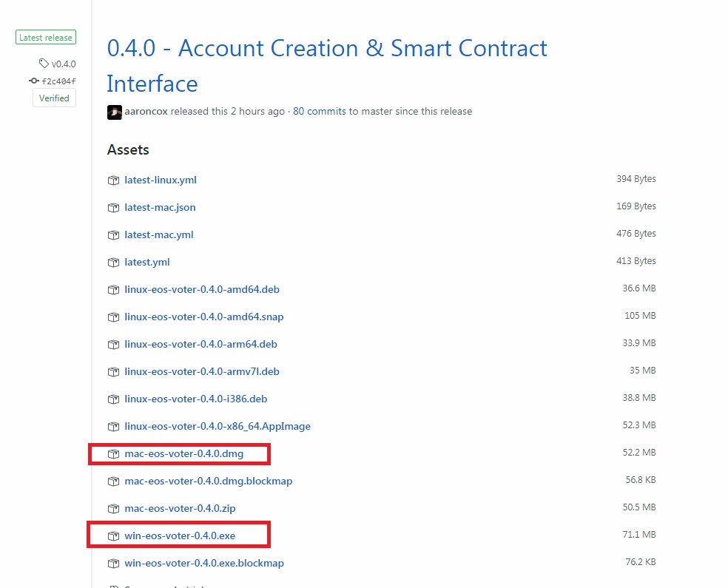Select the 35 MB size text
The image size is (728, 588).
[643, 371]
